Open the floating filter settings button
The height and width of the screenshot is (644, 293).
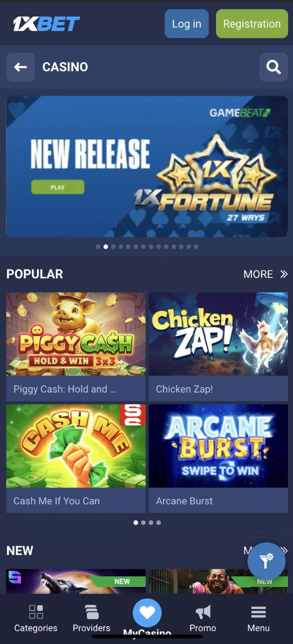[x=266, y=561]
